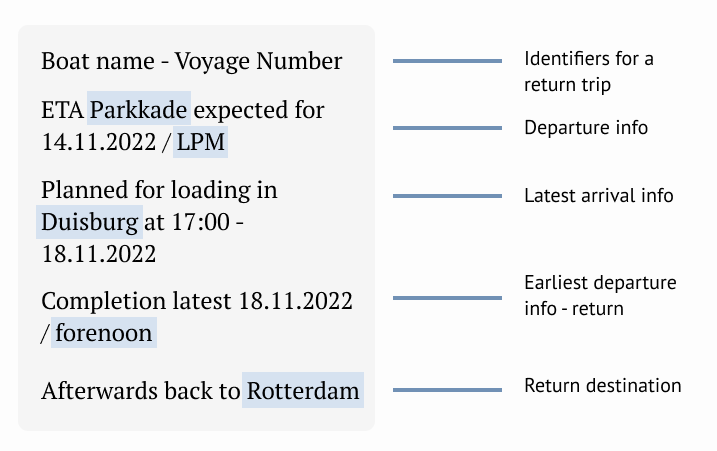Click the 'Departure info' annotation label
The width and height of the screenshot is (717, 451).
586,128
